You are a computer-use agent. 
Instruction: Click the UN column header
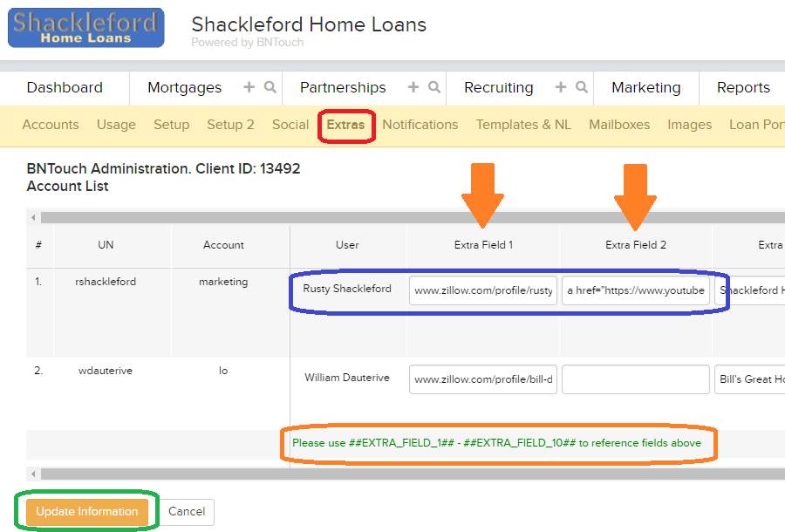(x=106, y=245)
